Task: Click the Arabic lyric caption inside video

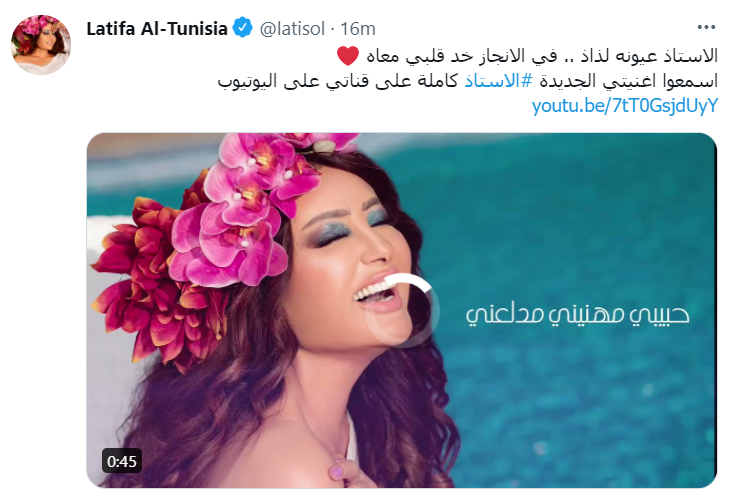Action: coord(577,313)
